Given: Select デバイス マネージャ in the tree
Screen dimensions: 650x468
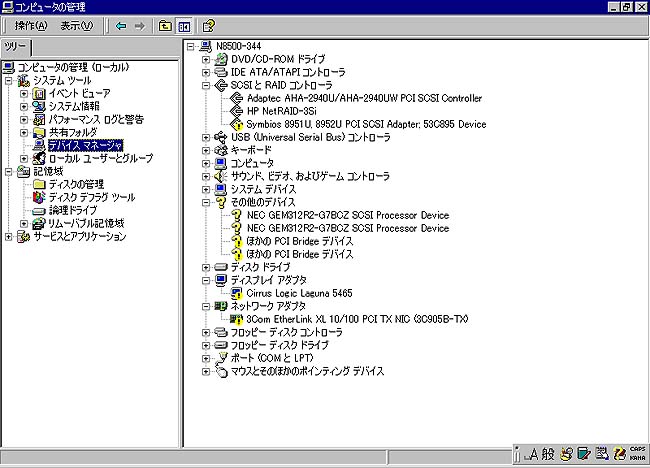Looking at the screenshot, I should [x=85, y=145].
